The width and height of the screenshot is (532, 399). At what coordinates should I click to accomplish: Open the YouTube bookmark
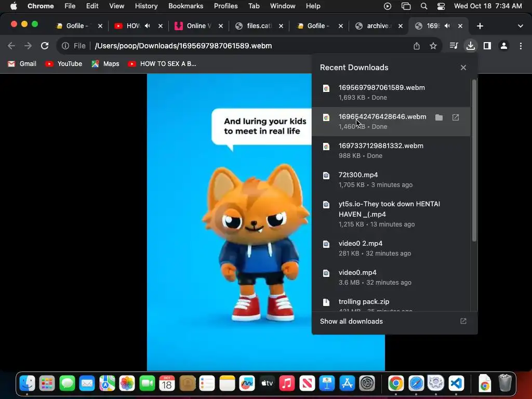pos(64,64)
